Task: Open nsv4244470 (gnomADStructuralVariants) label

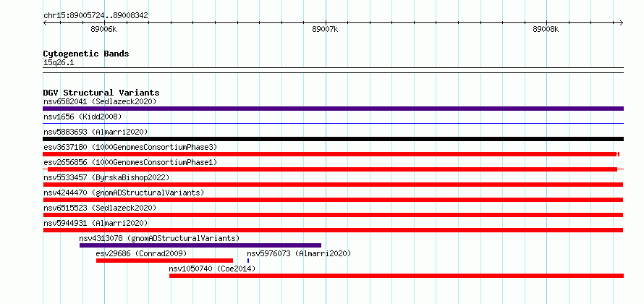Action: (x=124, y=193)
